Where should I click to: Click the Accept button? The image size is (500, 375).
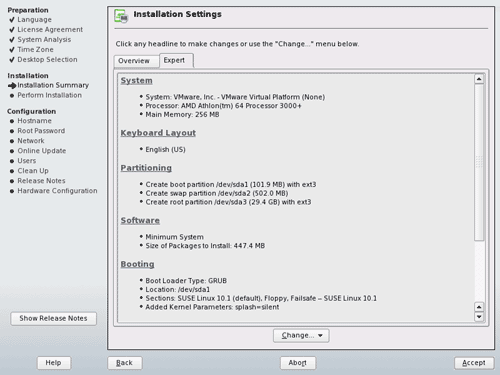coord(474,363)
